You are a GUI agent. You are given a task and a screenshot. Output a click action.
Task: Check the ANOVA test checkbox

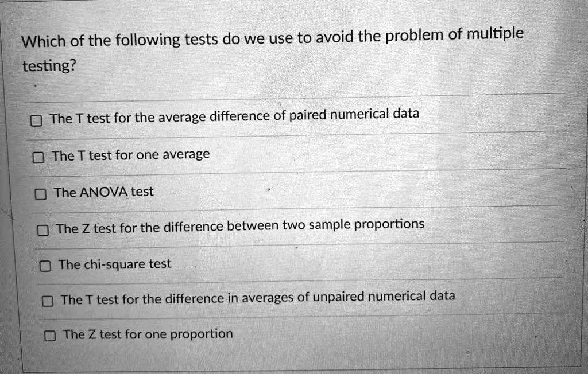coord(41,193)
